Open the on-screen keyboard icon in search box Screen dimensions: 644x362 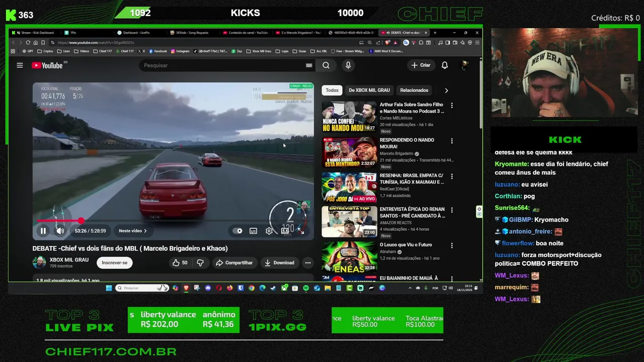[309, 65]
